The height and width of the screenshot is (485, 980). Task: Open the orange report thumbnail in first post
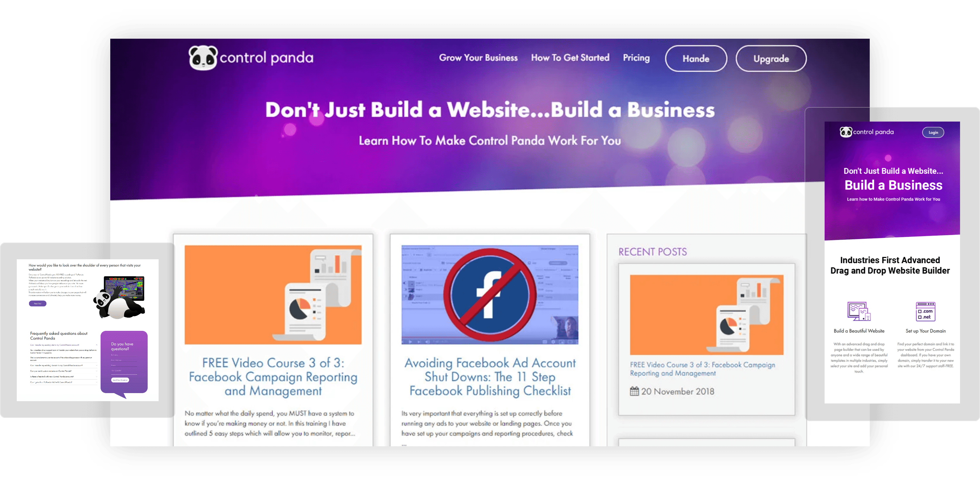click(273, 295)
